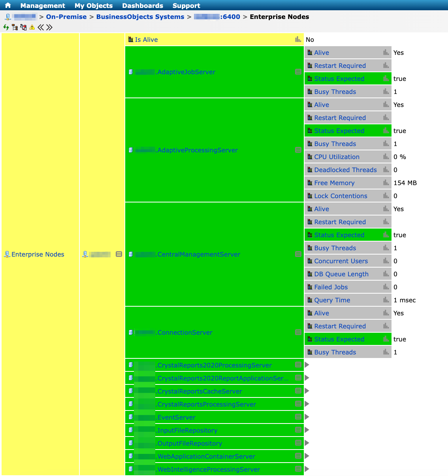Open the Dashboards menu
This screenshot has height=476, width=448.
143,6
